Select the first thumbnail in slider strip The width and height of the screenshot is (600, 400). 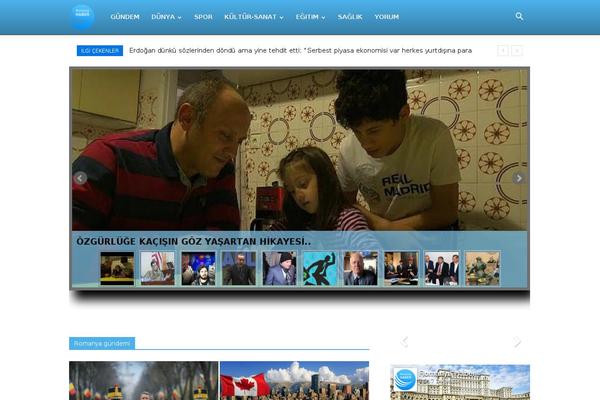pos(117,268)
